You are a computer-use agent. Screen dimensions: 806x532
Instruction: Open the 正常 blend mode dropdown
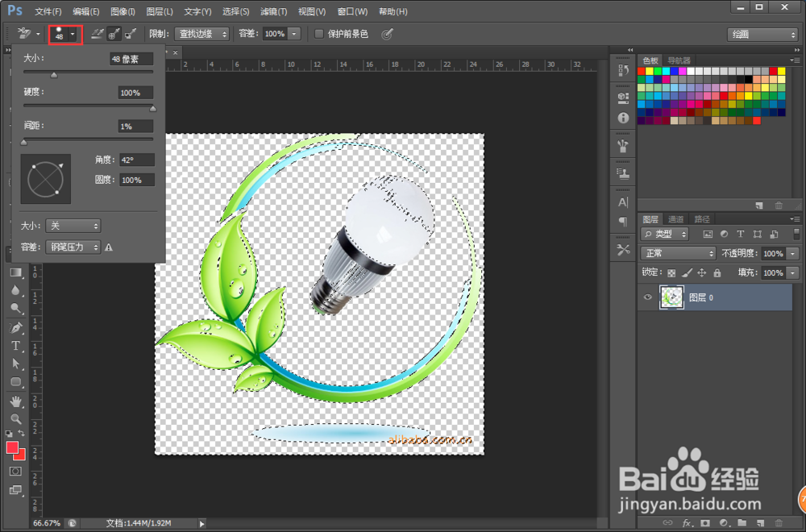[x=678, y=253]
